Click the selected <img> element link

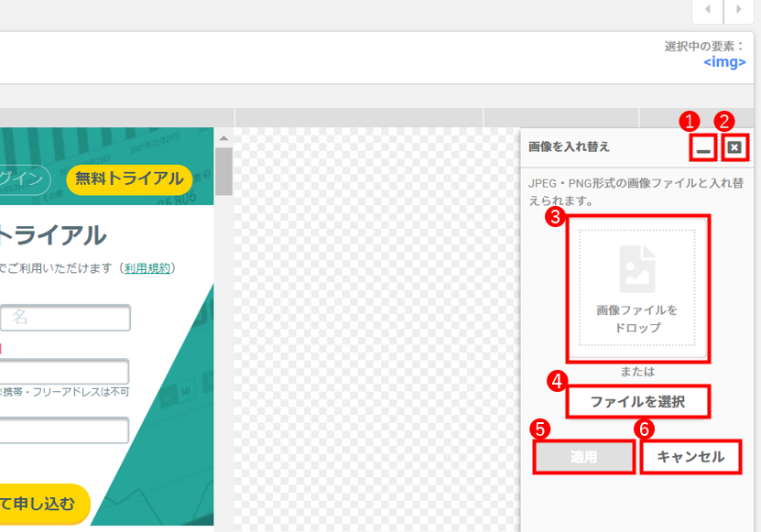[724, 62]
